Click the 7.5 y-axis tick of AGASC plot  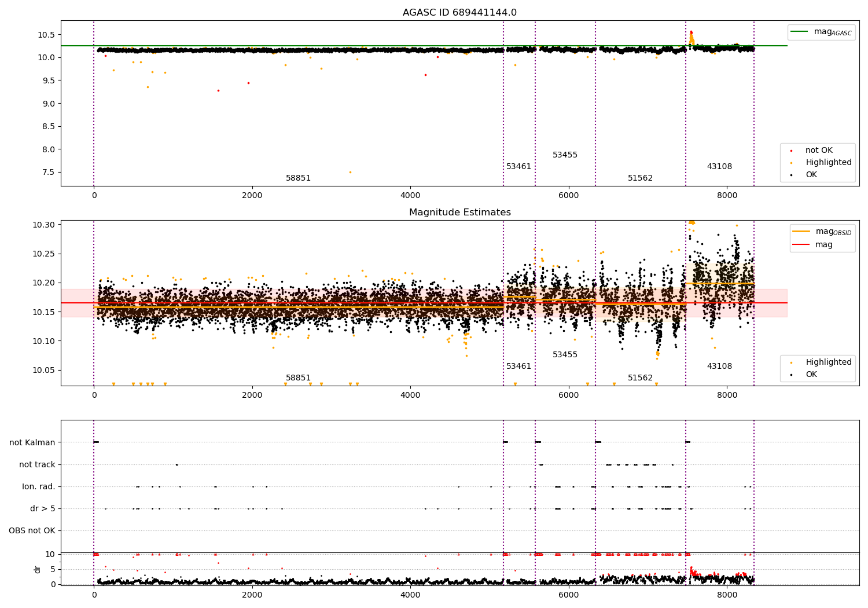click(x=49, y=172)
